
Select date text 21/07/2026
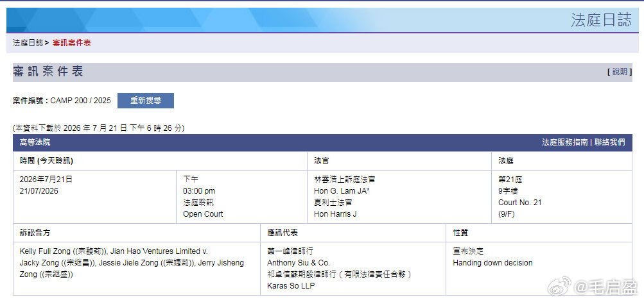[39, 191]
